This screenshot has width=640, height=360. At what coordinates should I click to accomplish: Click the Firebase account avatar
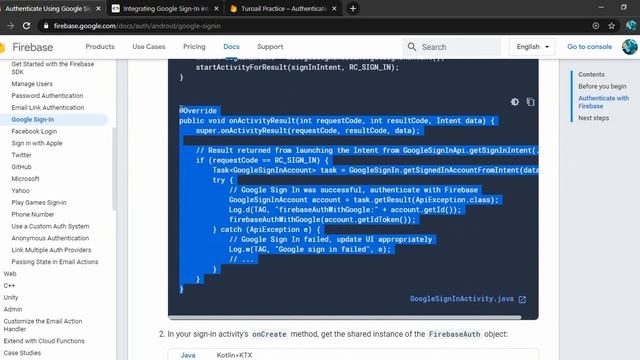(629, 47)
